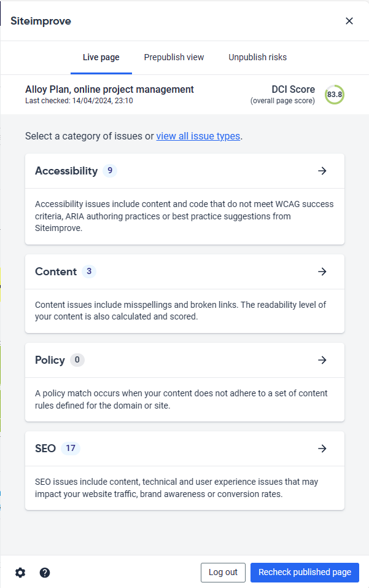369x588 pixels.
Task: Select the Accessibility category heading
Action: pos(66,171)
